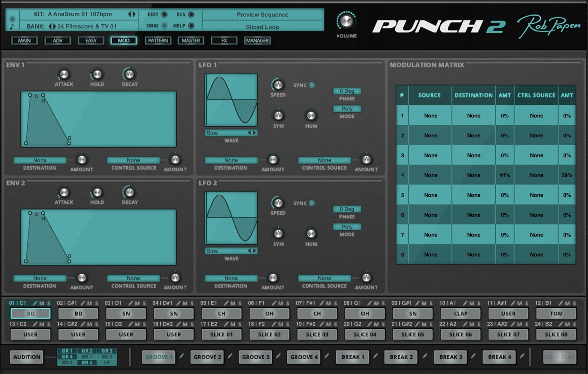
Task: Open the PATTERN tab
Action: [x=158, y=40]
